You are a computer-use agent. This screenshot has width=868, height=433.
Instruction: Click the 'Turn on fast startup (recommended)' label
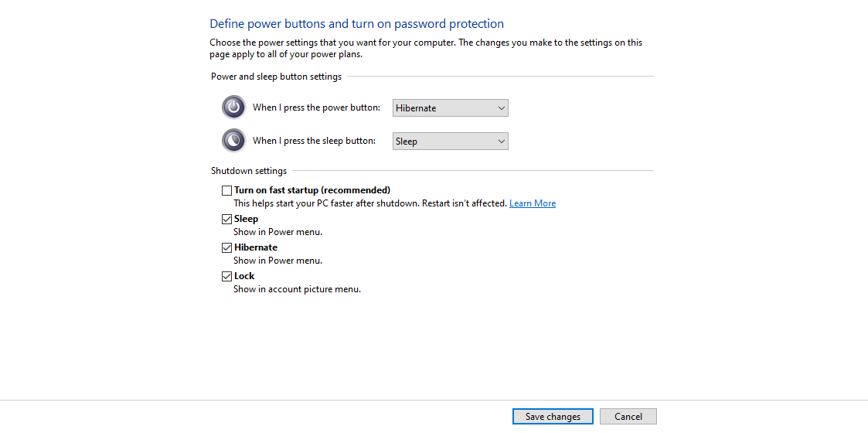click(312, 190)
